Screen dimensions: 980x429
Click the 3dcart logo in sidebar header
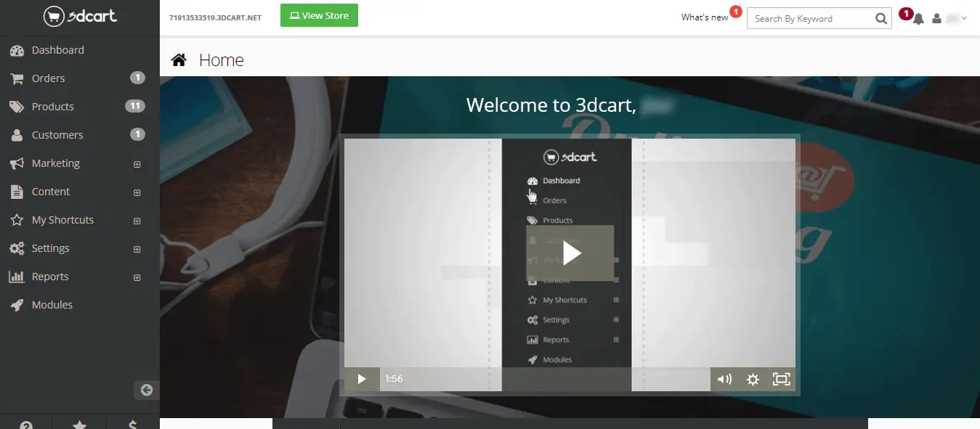point(79,16)
